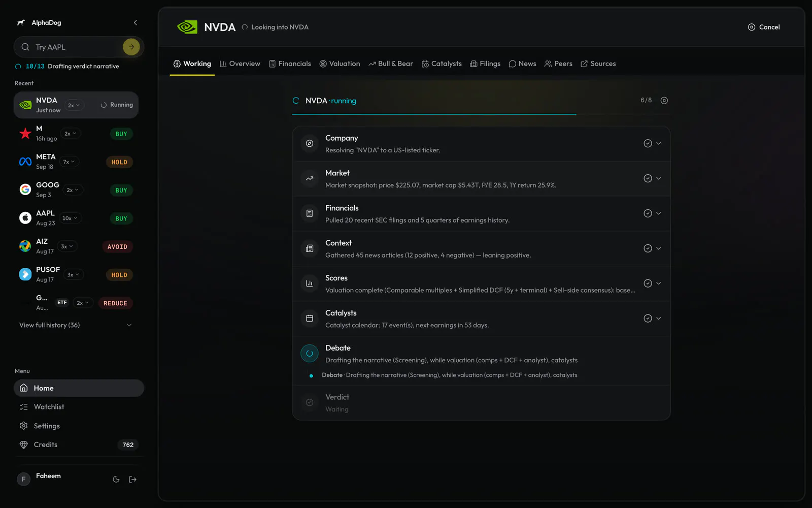The width and height of the screenshot is (812, 508).
Task: Click the PUSOF logo in recent list
Action: tap(25, 274)
